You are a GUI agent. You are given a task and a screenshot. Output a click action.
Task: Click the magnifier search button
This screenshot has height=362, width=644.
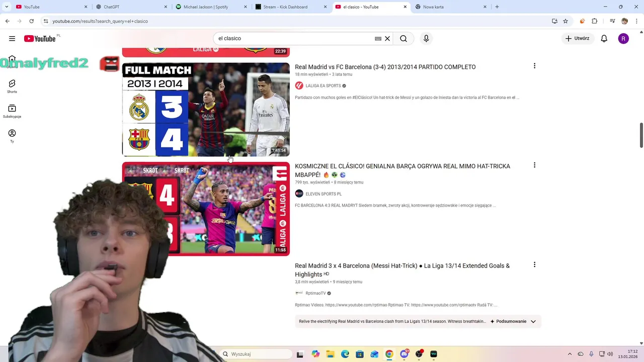click(x=404, y=39)
